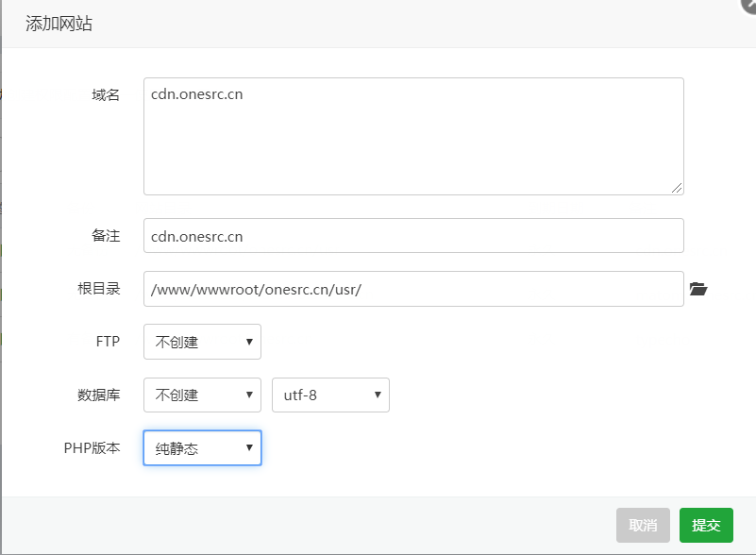Expand the PHP版本 纯静态 dropdown

pos(202,447)
